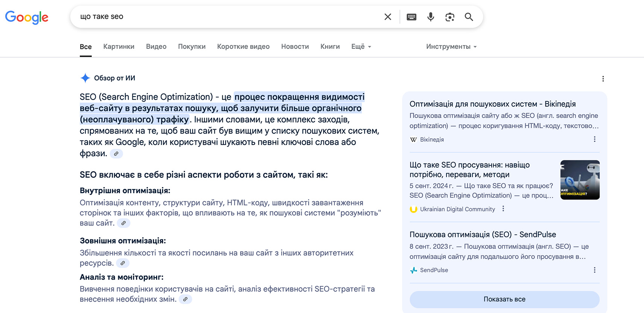Image resolution: width=644 pixels, height=313 pixels.
Task: Click the Wikipedia W favicon
Action: (413, 139)
